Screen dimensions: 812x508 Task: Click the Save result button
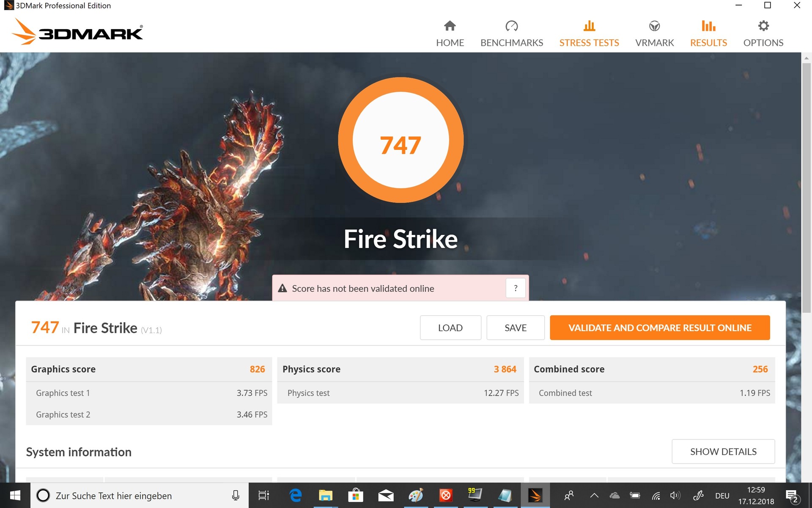point(516,328)
